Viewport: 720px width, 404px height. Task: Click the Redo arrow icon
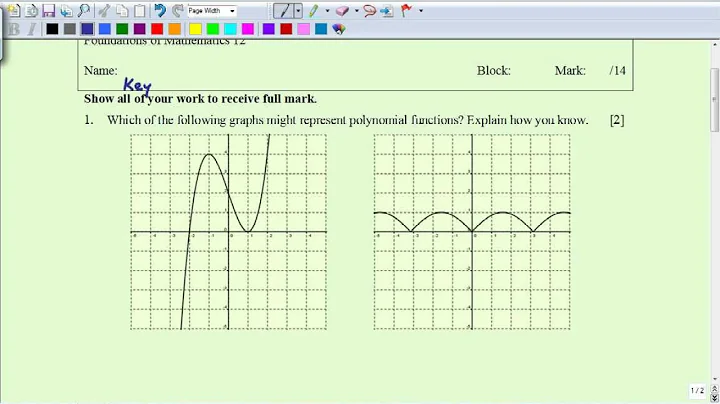pyautogui.click(x=178, y=11)
